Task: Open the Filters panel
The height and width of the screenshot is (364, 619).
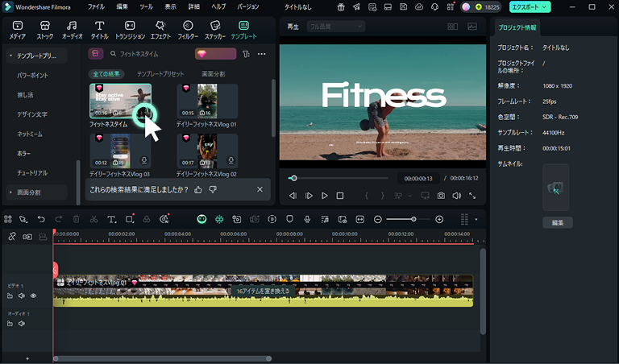Action: (x=188, y=30)
